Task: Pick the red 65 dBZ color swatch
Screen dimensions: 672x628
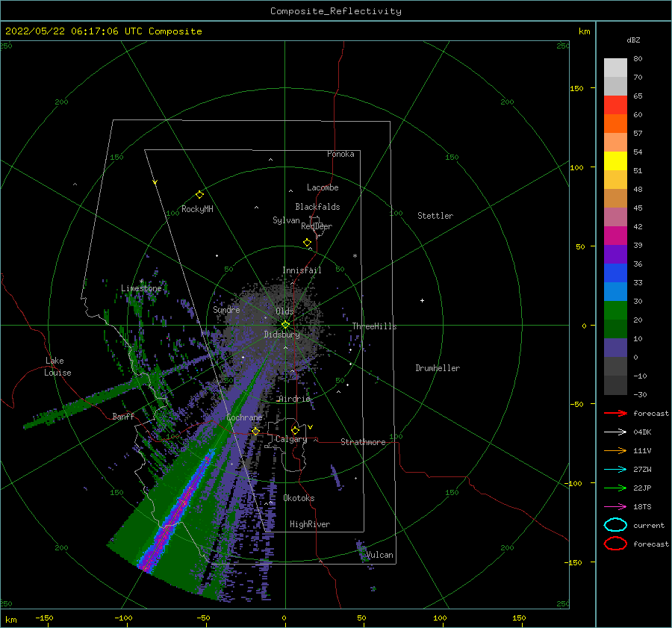Action: [615, 105]
